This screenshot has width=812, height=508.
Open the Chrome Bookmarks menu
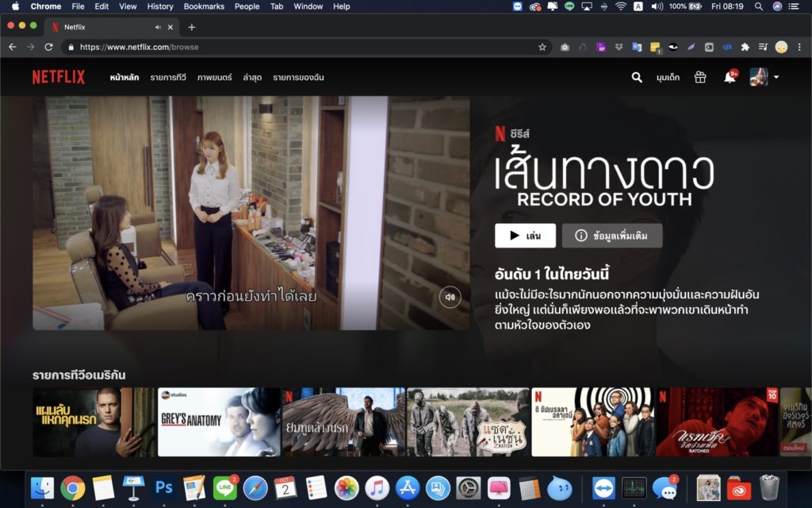point(204,6)
